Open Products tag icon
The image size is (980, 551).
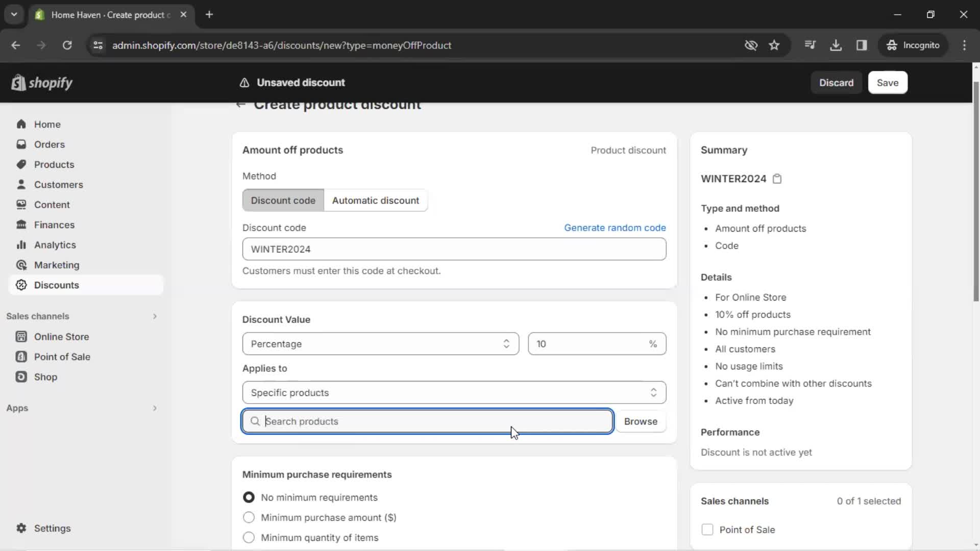pyautogui.click(x=21, y=164)
